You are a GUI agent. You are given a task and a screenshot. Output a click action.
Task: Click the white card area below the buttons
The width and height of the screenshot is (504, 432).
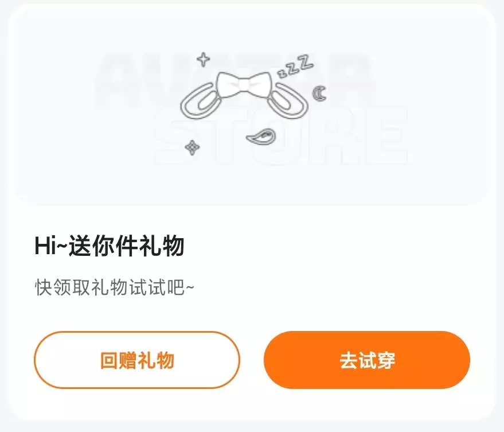252,404
